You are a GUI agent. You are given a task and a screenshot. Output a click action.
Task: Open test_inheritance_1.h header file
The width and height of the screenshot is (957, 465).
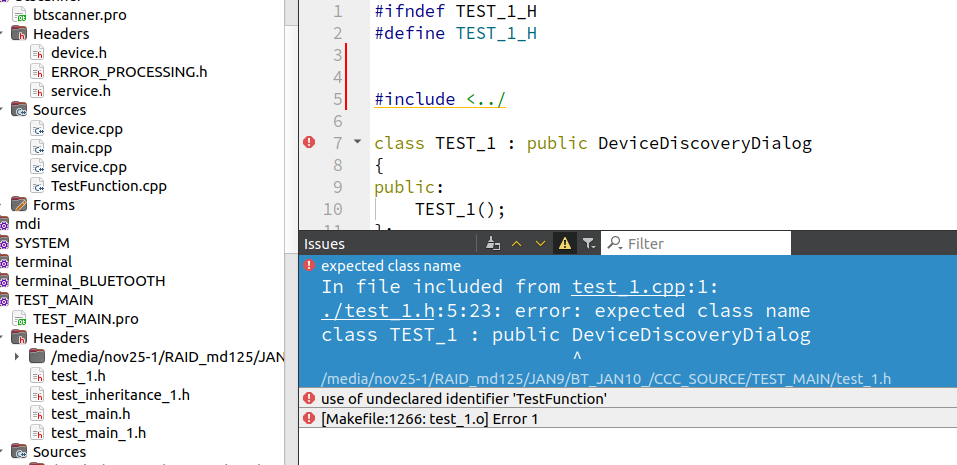(120, 395)
